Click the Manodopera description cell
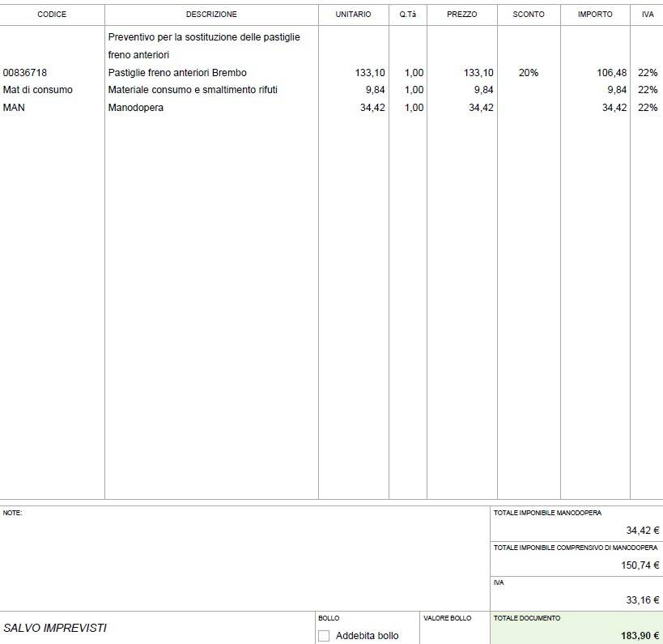This screenshot has width=663, height=644. (x=136, y=108)
